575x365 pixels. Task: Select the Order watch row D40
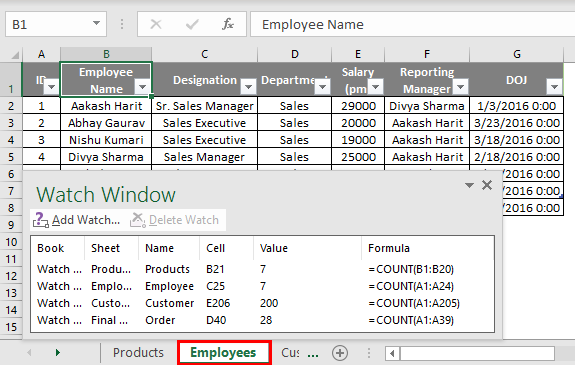(x=262, y=320)
